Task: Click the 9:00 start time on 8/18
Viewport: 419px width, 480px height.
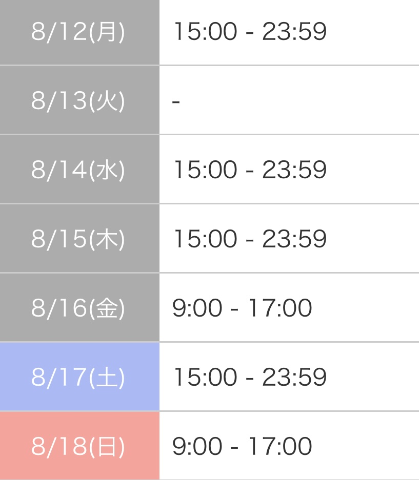Action: [197, 446]
